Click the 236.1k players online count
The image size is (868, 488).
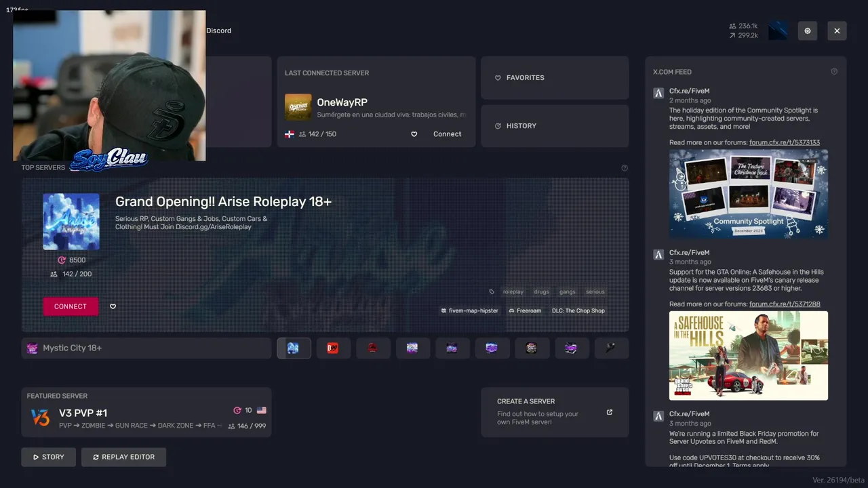click(744, 26)
